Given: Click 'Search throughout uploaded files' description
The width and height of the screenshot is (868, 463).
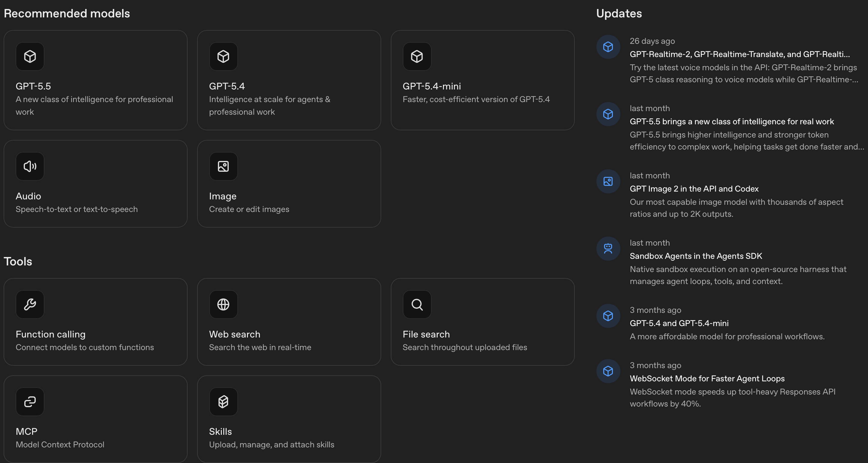Looking at the screenshot, I should 465,347.
